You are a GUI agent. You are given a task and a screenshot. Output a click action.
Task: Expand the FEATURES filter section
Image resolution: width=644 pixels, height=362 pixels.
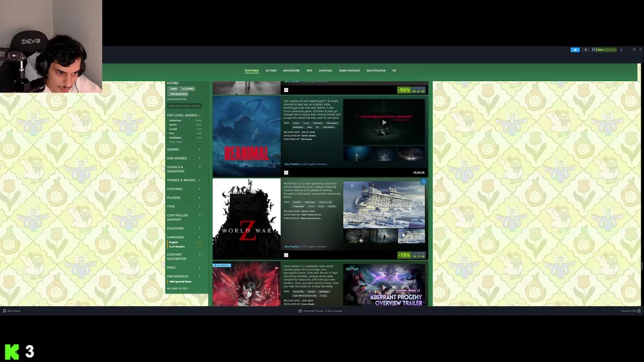click(x=184, y=189)
